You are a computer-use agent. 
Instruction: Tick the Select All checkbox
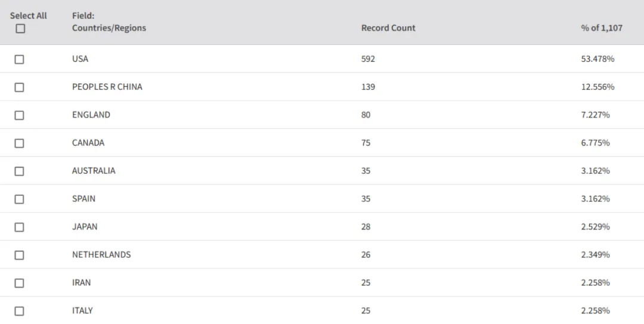pyautogui.click(x=20, y=29)
